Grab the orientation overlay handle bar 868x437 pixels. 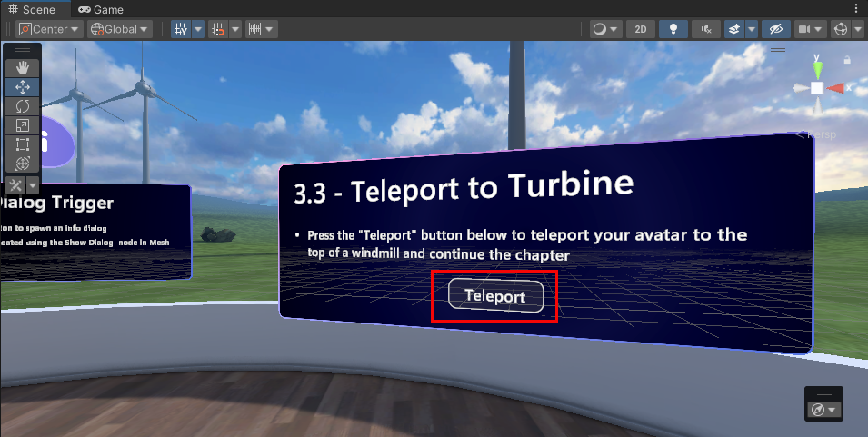(824, 393)
